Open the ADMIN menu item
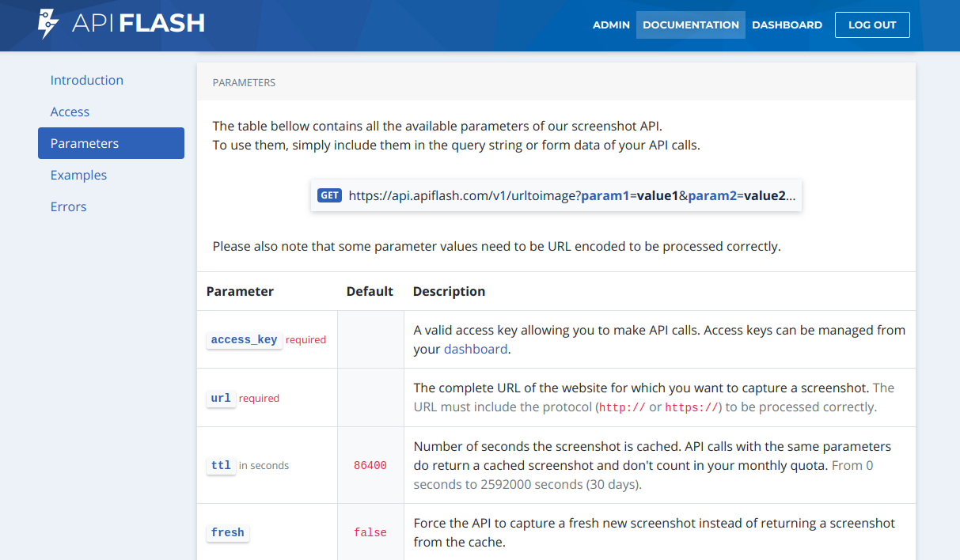 pos(611,25)
